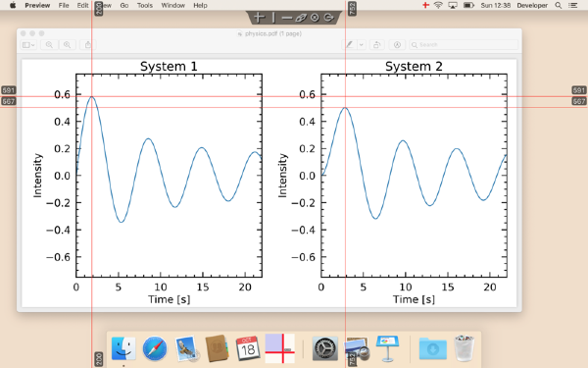Share the physics.pdf document
This screenshot has width=588, height=368.
click(88, 45)
